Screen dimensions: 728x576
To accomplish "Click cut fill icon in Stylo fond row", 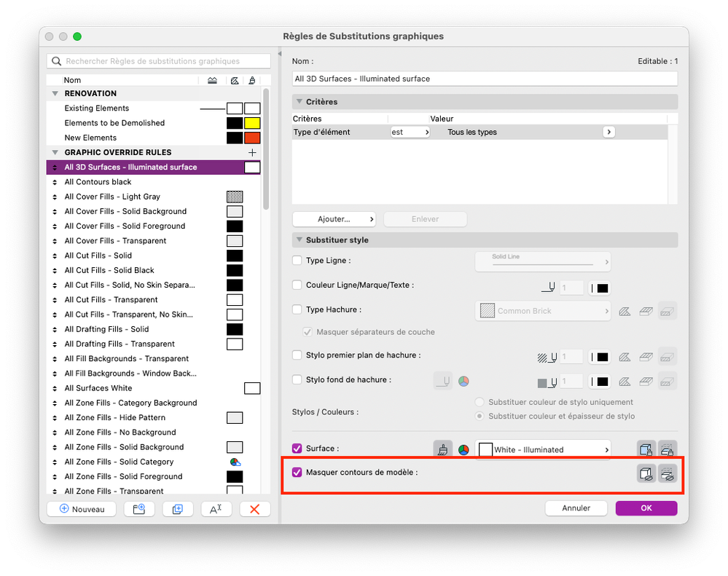I will click(625, 382).
